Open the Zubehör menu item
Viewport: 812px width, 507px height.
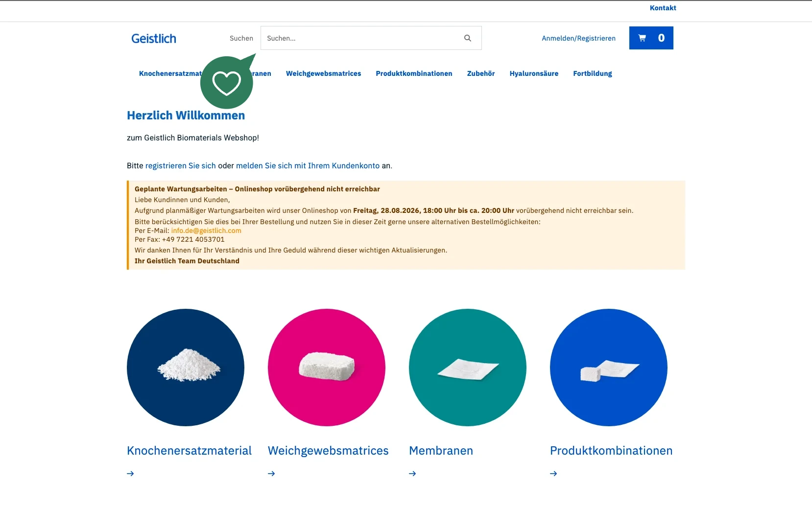coord(481,73)
